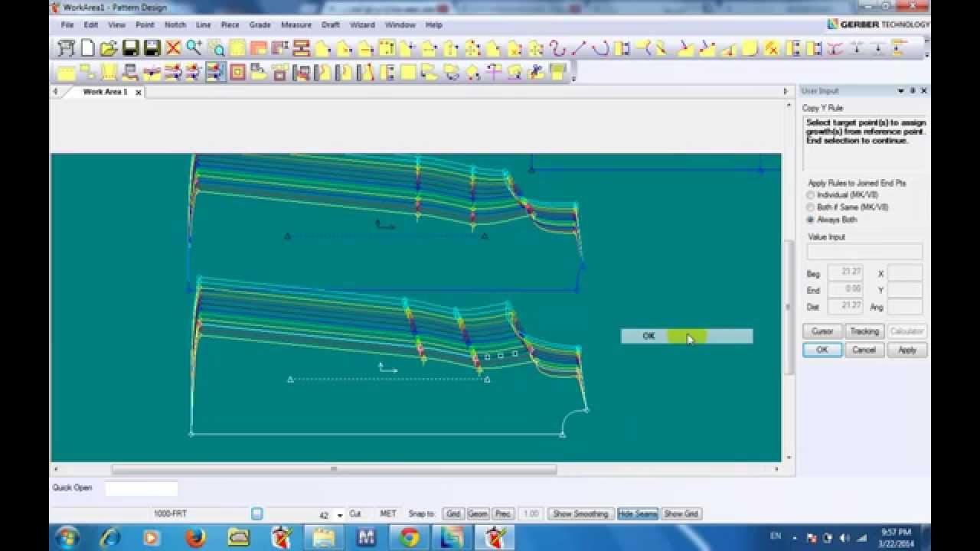This screenshot has height=551, width=980.
Task: Toggle Hide Seams
Action: [x=638, y=514]
